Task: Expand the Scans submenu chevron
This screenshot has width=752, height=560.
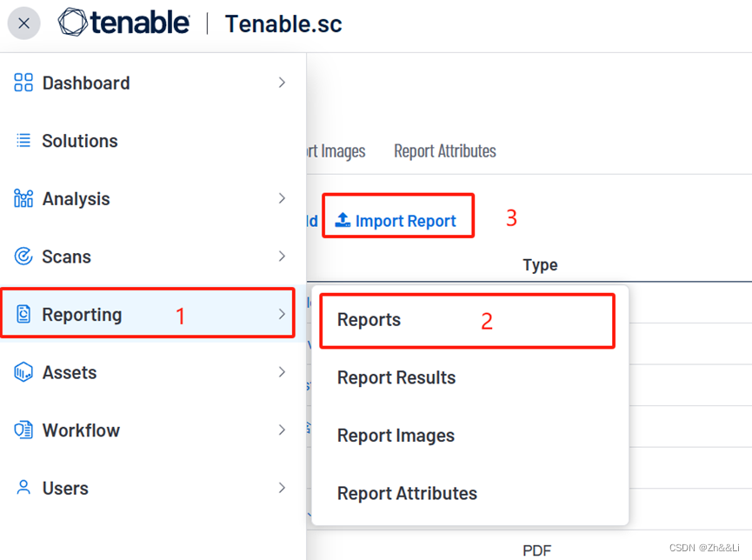Action: pos(282,257)
